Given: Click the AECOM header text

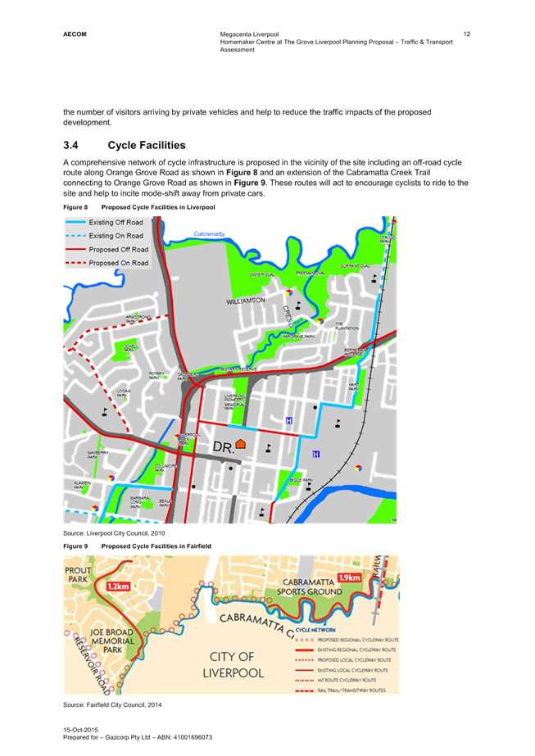Looking at the screenshot, I should point(75,34).
